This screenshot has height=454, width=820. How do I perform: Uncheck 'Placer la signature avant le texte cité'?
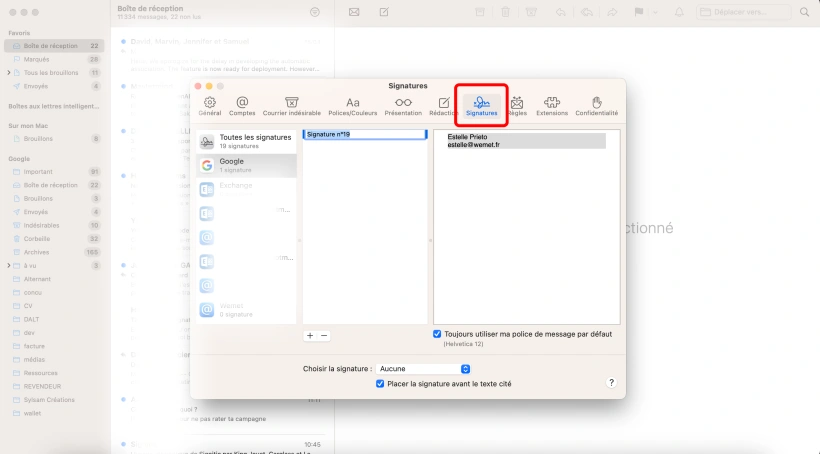380,383
